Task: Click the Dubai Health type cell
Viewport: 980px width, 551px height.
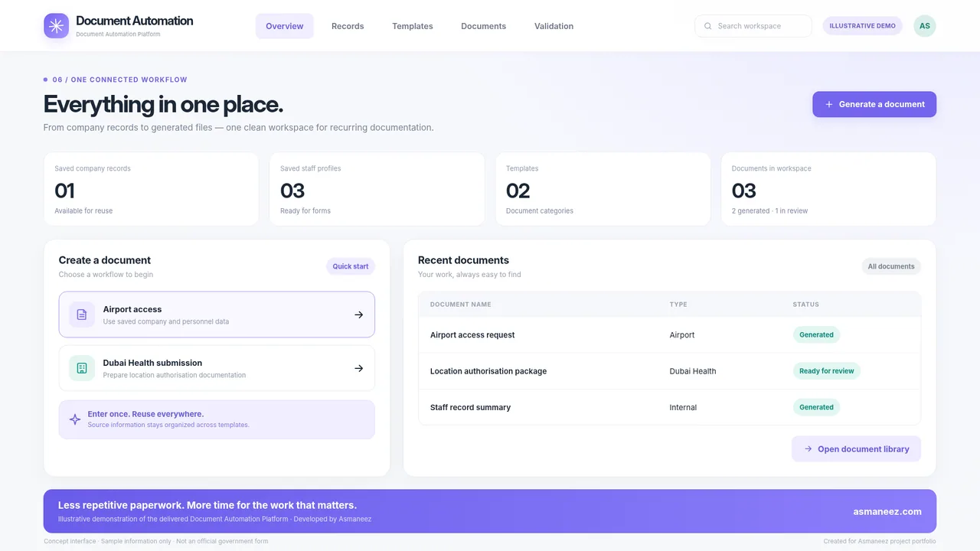Action: click(x=693, y=371)
